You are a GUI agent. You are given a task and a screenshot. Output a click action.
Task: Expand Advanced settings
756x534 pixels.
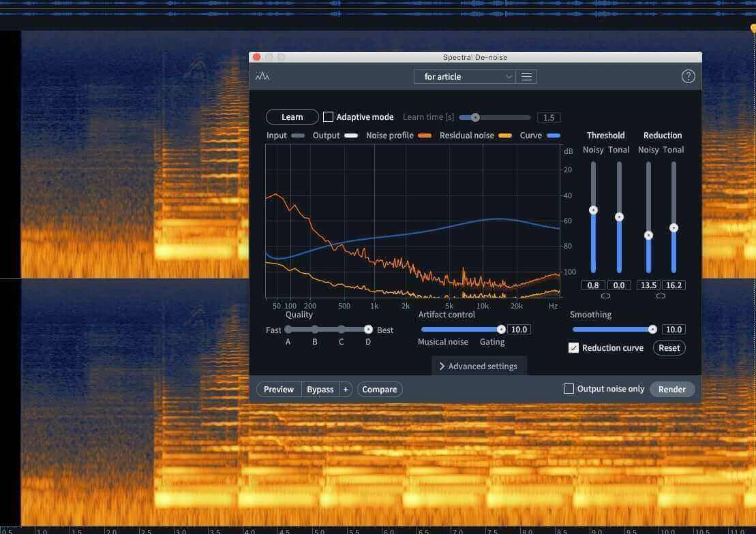pos(479,366)
